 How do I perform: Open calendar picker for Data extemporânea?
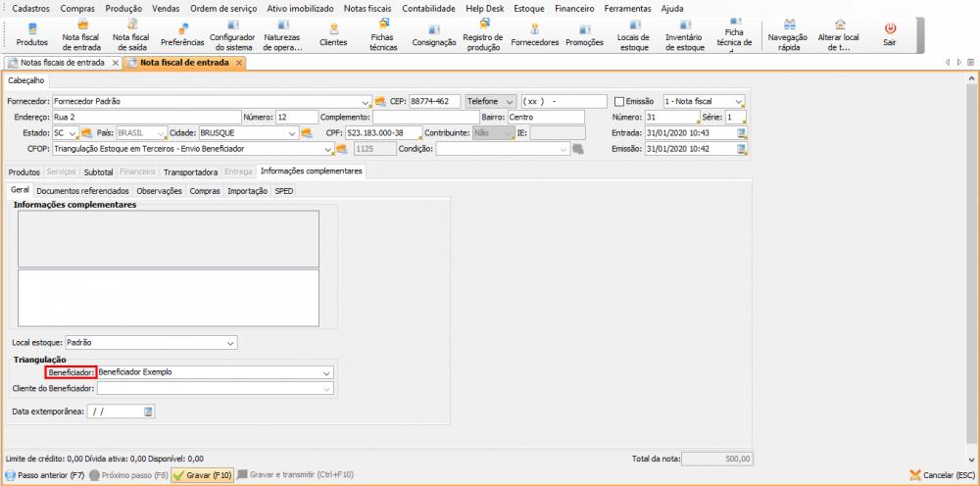(149, 412)
